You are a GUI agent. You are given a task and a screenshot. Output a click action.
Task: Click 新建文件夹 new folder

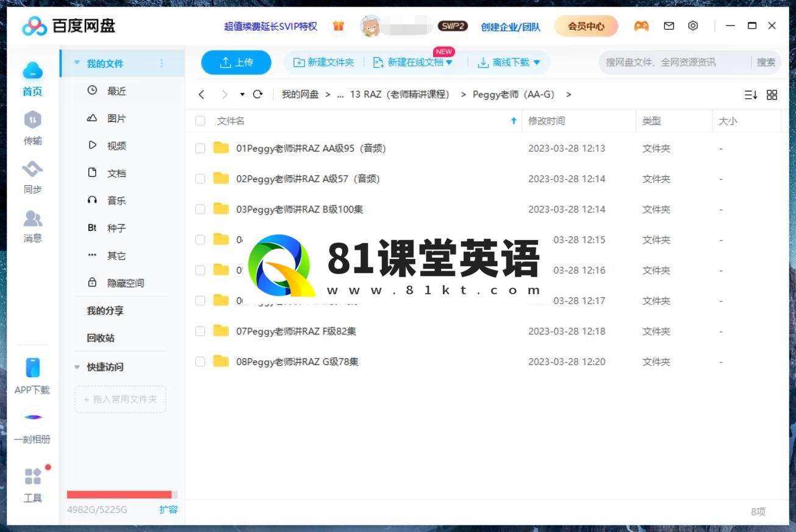(x=324, y=62)
